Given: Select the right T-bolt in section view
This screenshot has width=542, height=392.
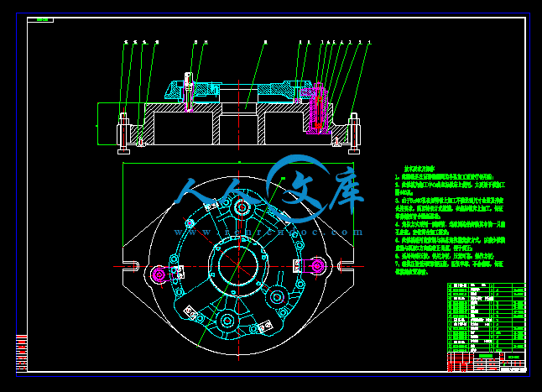Looking at the screenshot, I should pyautogui.click(x=353, y=133).
